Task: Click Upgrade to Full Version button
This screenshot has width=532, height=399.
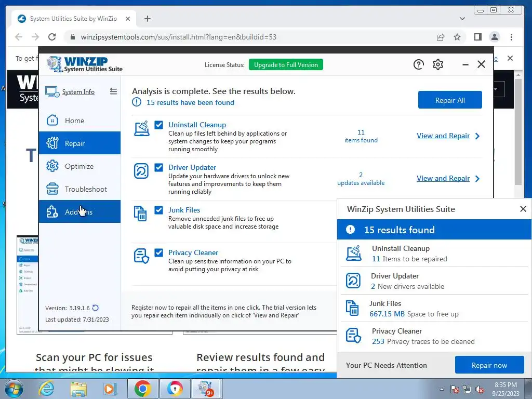Action: (286, 64)
